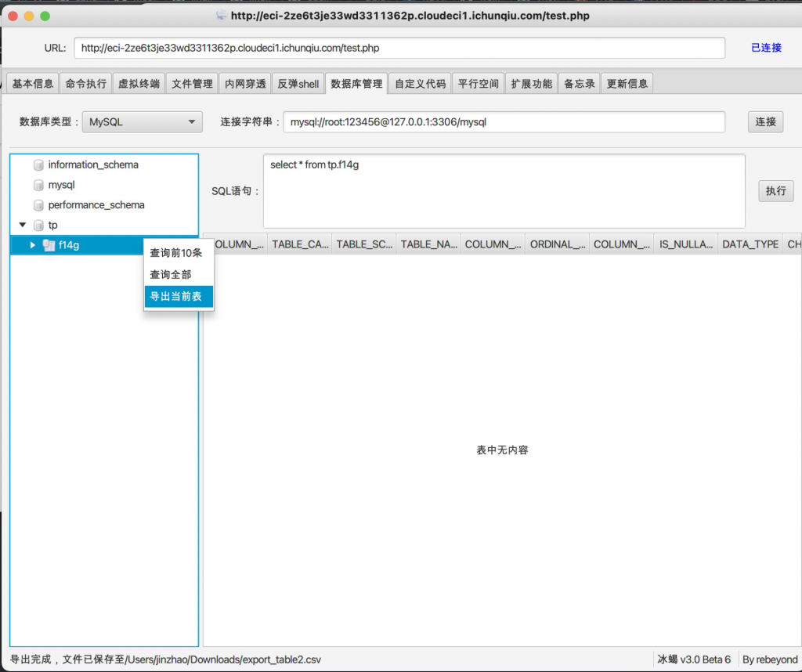
Task: Click the performance_schema database icon
Action: coord(38,204)
